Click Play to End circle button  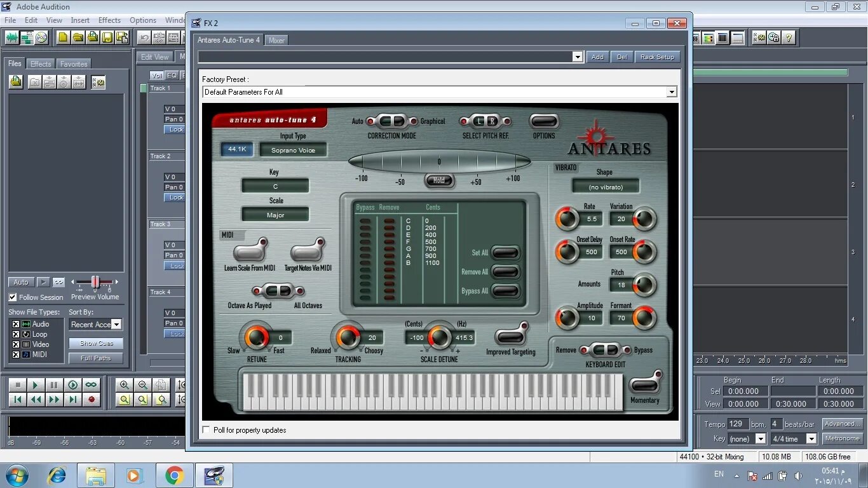[x=72, y=385]
